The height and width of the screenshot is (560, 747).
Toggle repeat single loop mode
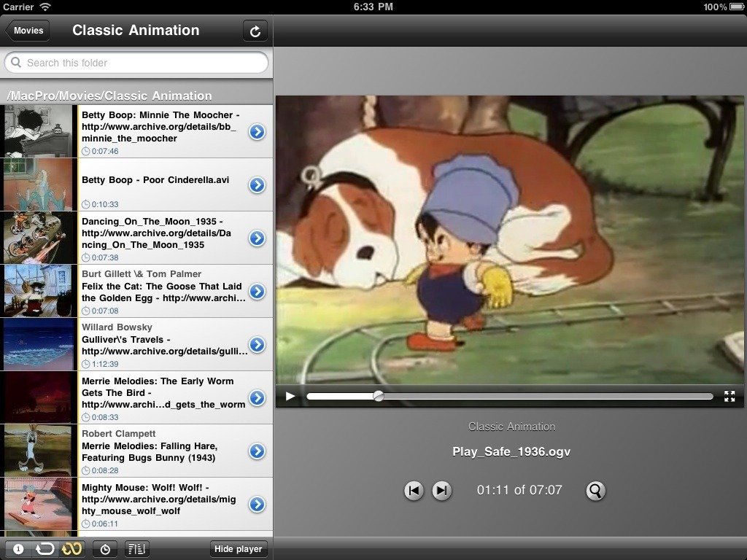pos(44,549)
